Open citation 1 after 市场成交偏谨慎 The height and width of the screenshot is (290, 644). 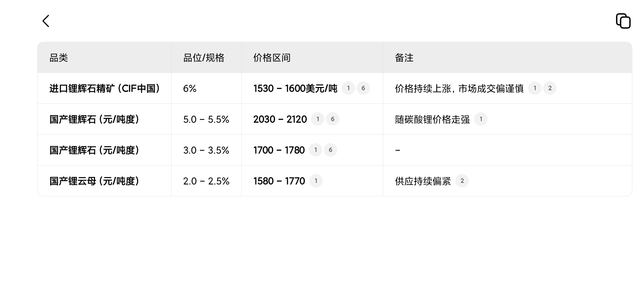pyautogui.click(x=535, y=88)
